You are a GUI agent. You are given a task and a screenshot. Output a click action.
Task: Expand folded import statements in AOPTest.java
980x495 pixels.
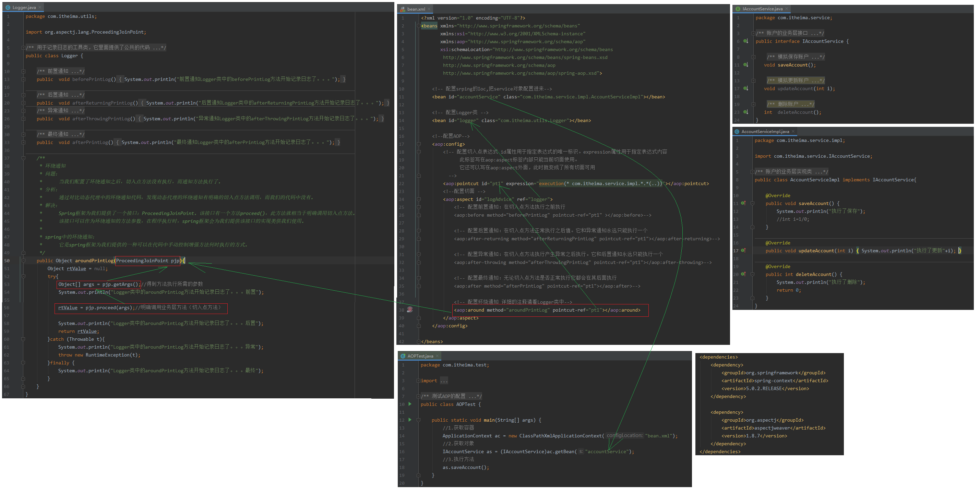click(x=418, y=381)
